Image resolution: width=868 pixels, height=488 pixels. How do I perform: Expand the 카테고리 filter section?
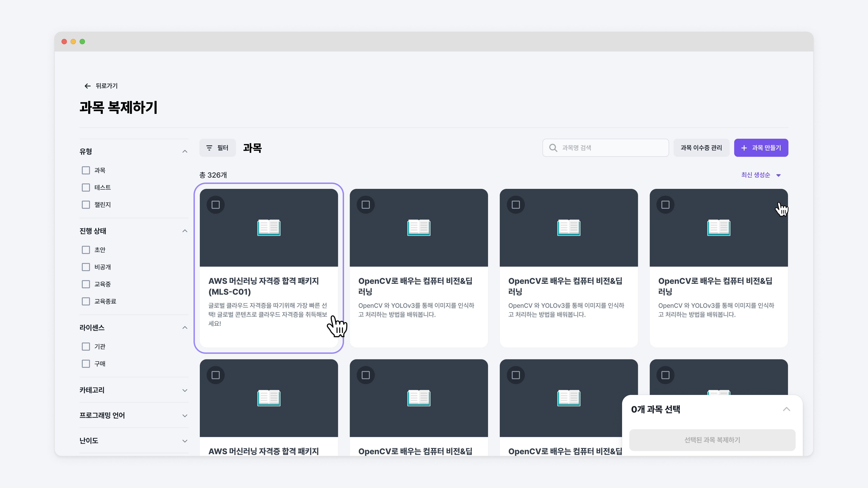[185, 390]
